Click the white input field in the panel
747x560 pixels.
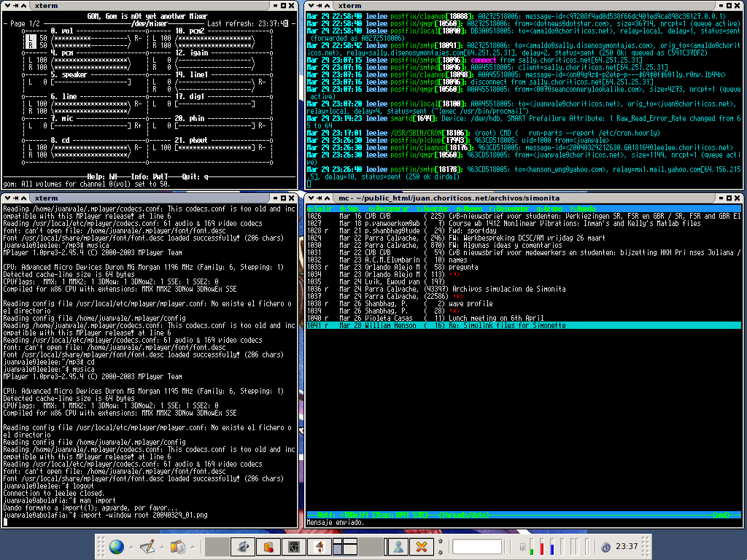pos(477,547)
